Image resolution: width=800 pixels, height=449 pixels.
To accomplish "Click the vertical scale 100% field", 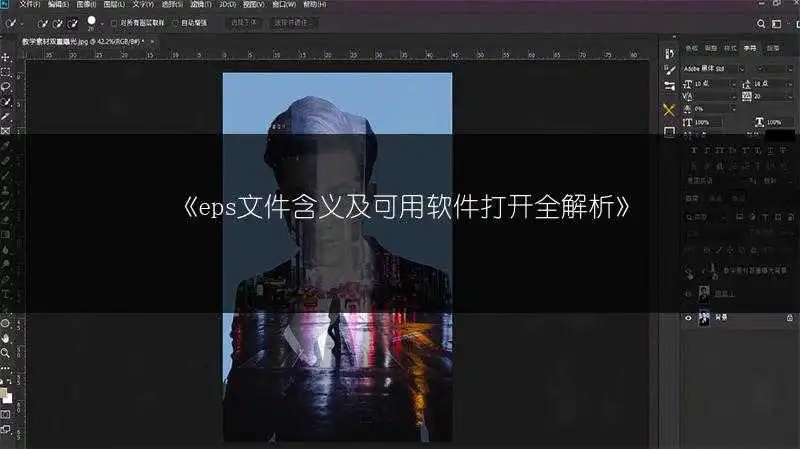I will 708,122.
